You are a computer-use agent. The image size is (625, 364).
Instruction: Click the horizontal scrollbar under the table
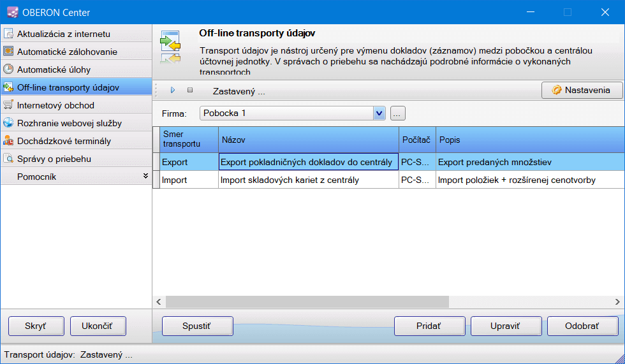(383, 301)
